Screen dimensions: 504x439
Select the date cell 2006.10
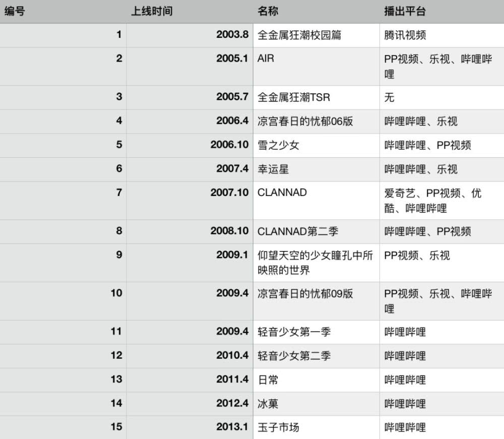point(190,145)
